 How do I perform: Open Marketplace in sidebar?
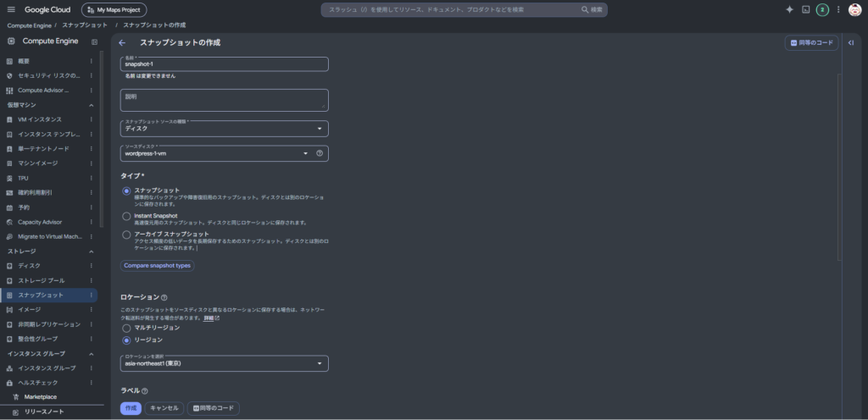[40, 397]
